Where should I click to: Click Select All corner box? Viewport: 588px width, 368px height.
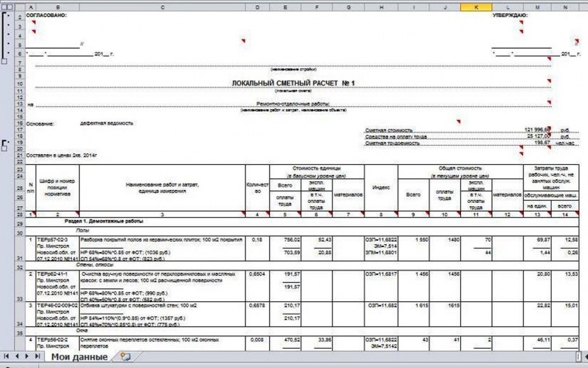[20, 6]
